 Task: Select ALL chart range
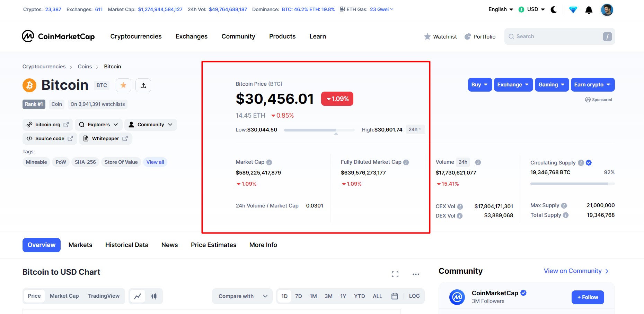point(377,296)
